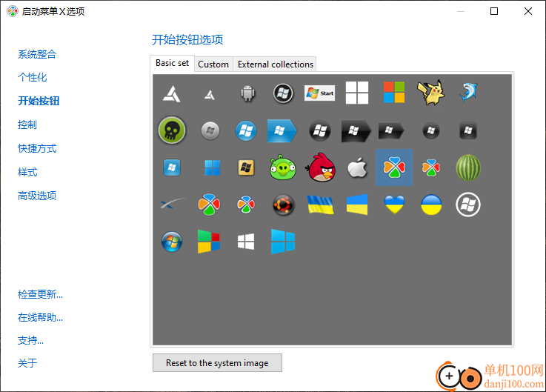546x392 pixels.
Task: Pick the flat white Windows 8 logo
Action: point(246,242)
